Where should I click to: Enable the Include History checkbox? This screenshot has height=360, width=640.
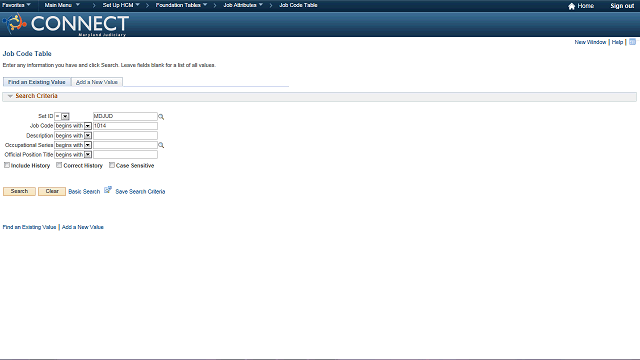click(7, 165)
